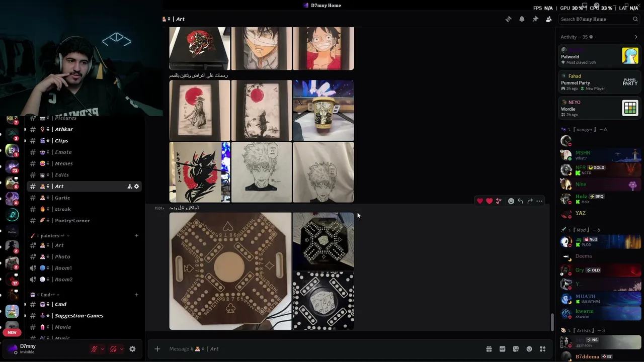Viewport: 644px width, 362px height.
Task: Edit Art channel settings gear
Action: tap(136, 187)
